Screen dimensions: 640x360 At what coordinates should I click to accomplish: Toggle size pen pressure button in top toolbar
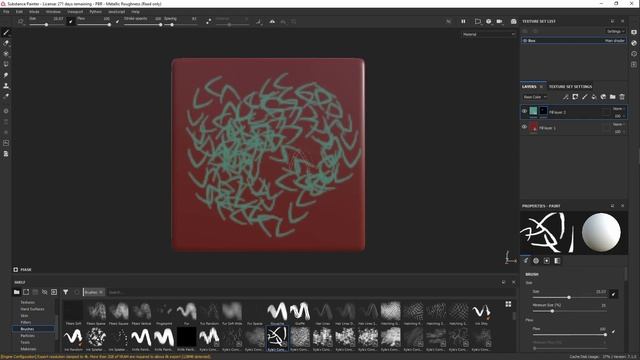[71, 21]
